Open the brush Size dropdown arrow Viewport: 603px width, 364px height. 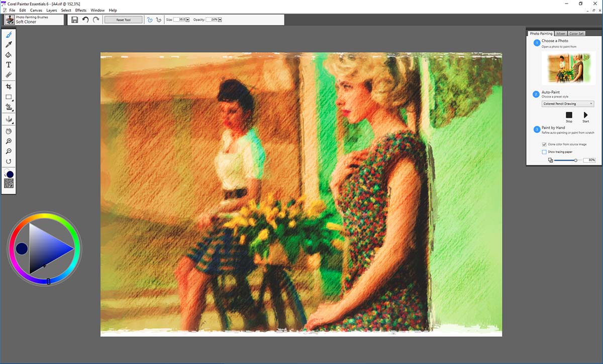tap(188, 20)
